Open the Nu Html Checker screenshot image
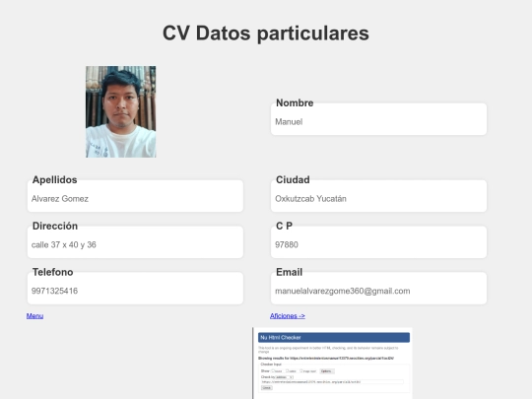The width and height of the screenshot is (532, 399). point(333,363)
